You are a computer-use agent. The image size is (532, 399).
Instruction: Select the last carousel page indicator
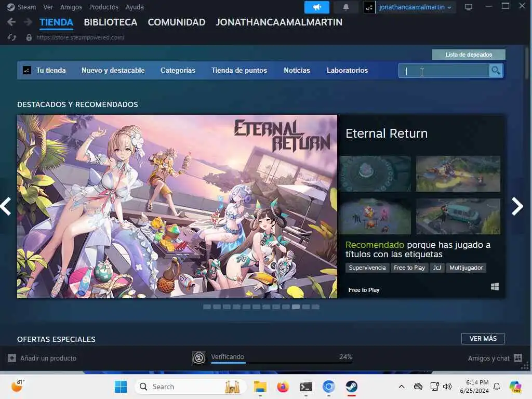(x=315, y=307)
